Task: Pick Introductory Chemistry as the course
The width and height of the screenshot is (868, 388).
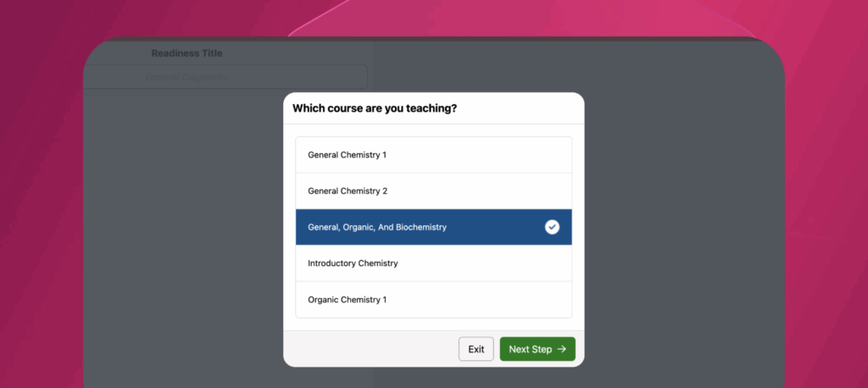Action: tap(433, 263)
